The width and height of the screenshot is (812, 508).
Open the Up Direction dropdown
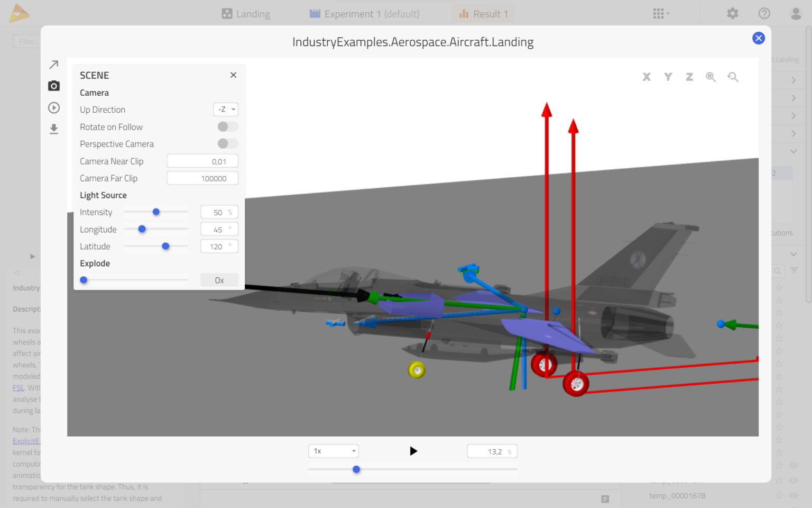(x=226, y=110)
